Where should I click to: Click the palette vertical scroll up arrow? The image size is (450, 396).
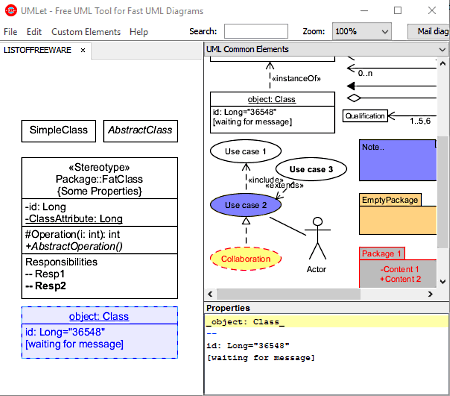pos(442,63)
